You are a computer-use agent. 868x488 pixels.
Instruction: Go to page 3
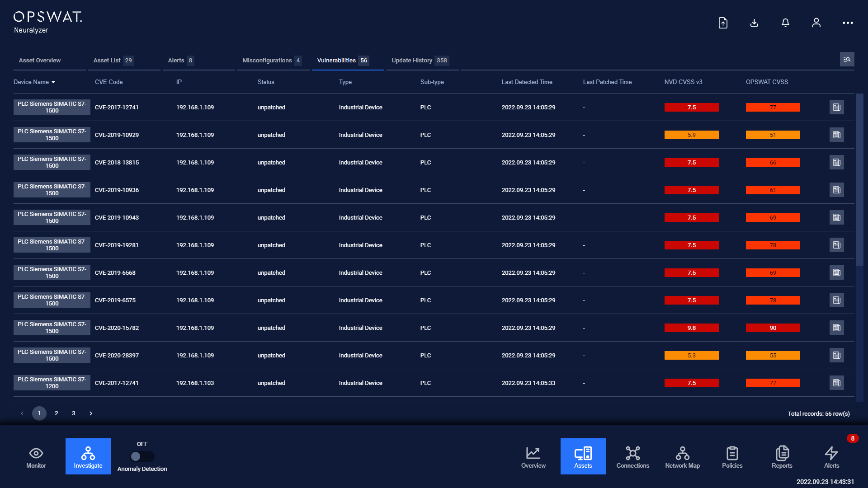pyautogui.click(x=74, y=413)
